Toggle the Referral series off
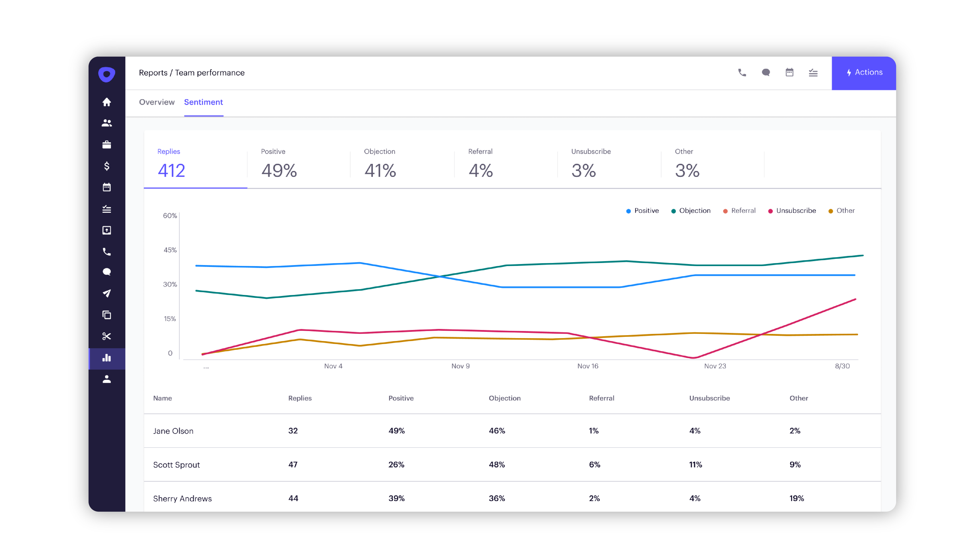The width and height of the screenshot is (980, 560). tap(739, 210)
